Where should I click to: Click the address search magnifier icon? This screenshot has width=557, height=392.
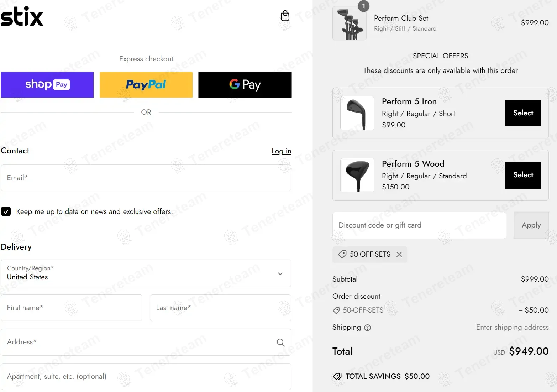[280, 342]
